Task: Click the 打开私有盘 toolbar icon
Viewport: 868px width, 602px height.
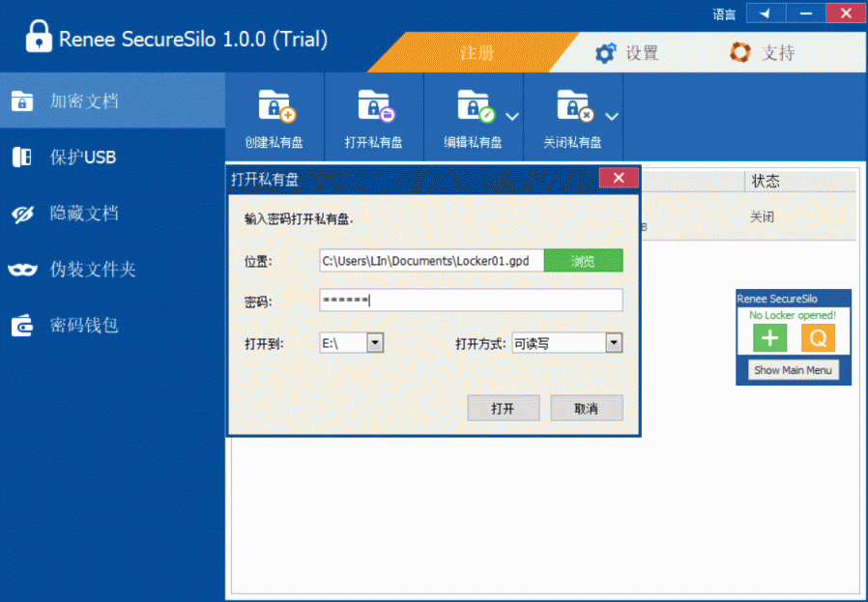Action: tap(376, 105)
